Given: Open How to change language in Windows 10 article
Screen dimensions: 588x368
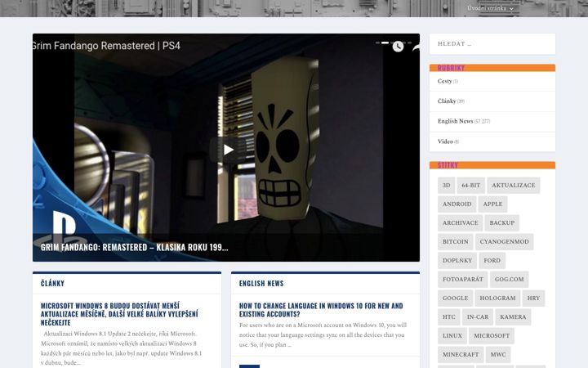Looking at the screenshot, I should coord(321,310).
